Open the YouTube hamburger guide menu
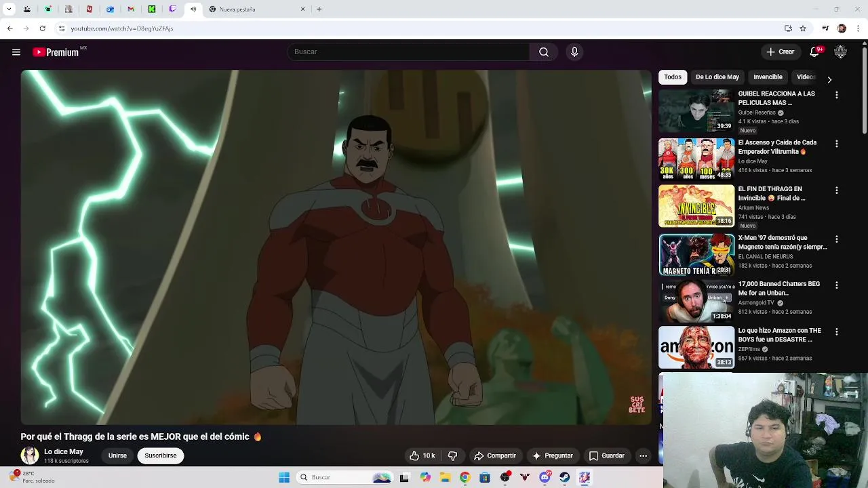The height and width of the screenshot is (488, 868). pos(16,52)
